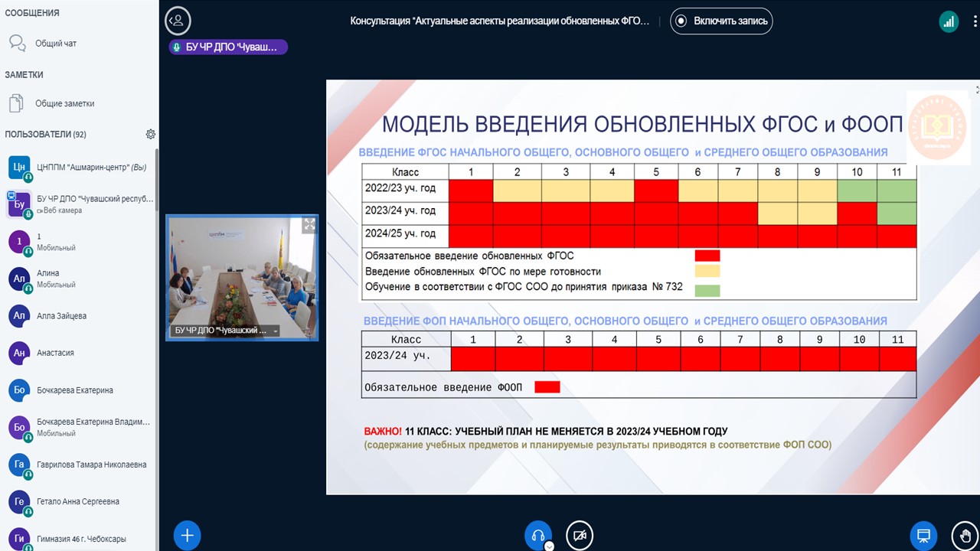Open the connection status indicator
This screenshot has height=551, width=980.
[949, 21]
